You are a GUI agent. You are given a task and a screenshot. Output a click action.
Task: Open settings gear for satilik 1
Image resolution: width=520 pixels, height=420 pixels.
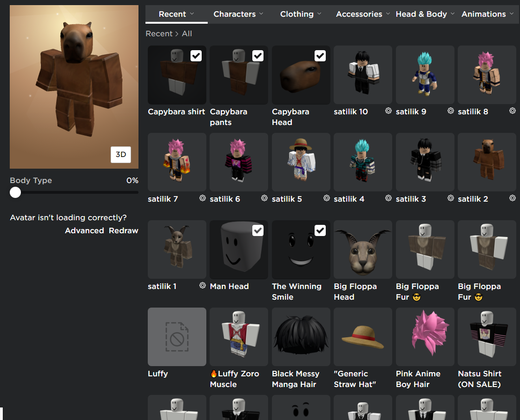tap(202, 285)
